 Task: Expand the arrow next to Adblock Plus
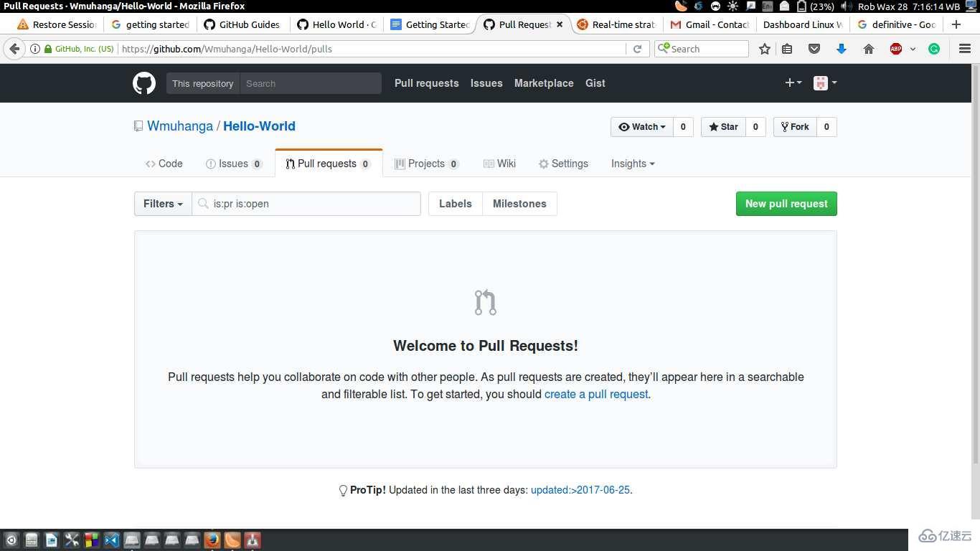click(x=913, y=49)
